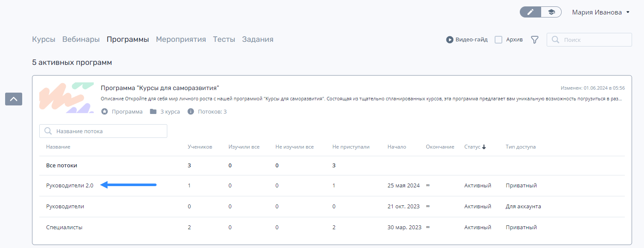Go to the Мероприятия tab

tap(181, 39)
